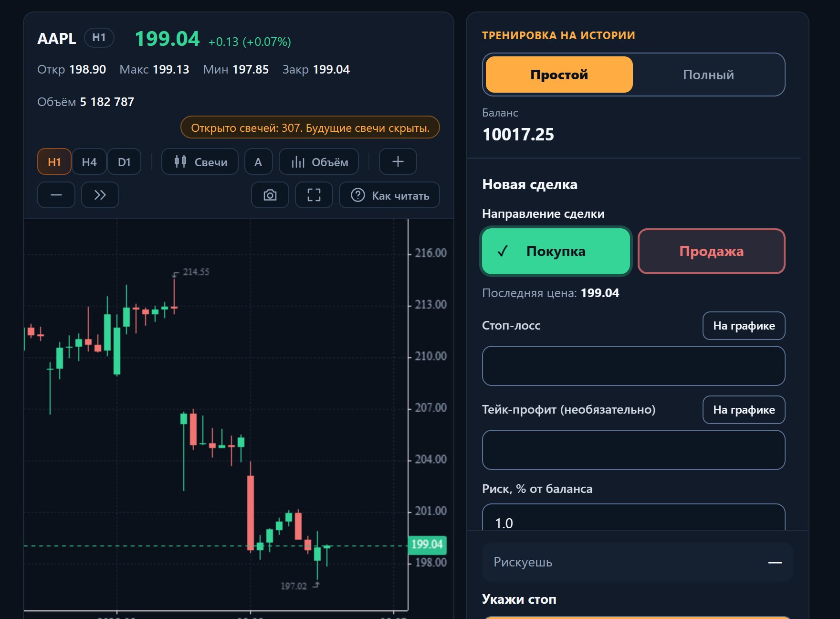Screen dimensions: 840x619
Task: Switch chart to H4 timeframe
Action: point(89,162)
